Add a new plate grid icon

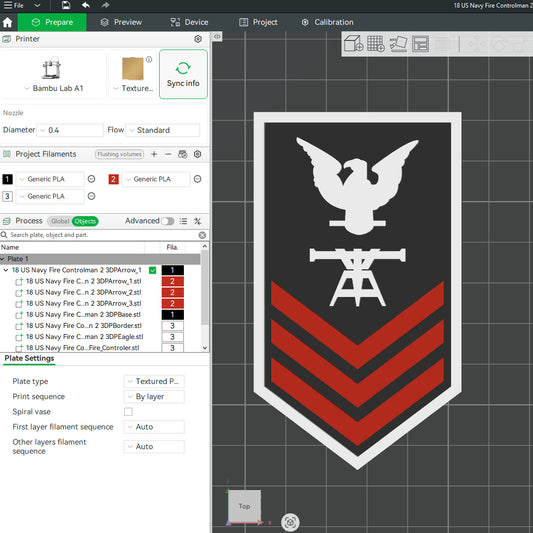pos(376,44)
